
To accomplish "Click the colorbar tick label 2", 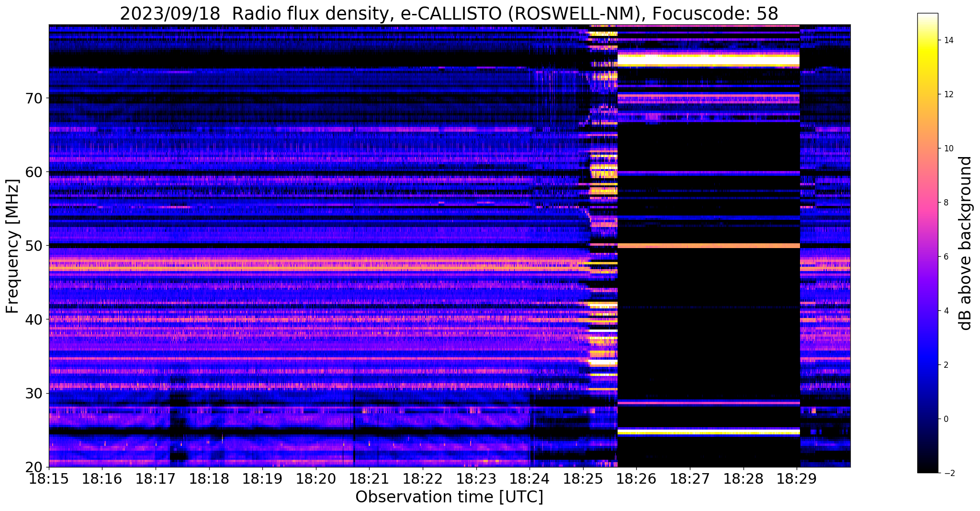I will tap(946, 365).
